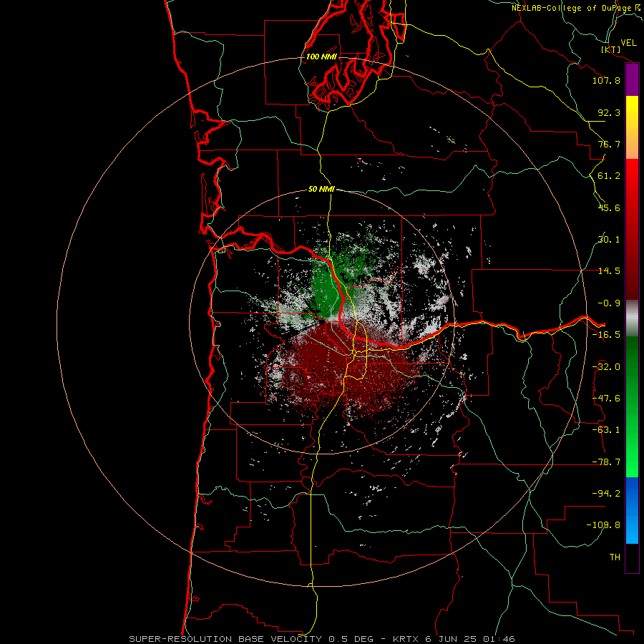Screen dimensions: 644x644
Task: Click the '6 JUN 25 01:46' timestamp
Action: coord(470,639)
